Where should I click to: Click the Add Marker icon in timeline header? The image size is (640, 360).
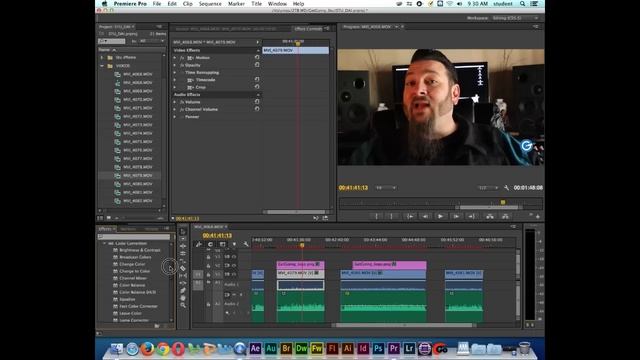(234, 244)
